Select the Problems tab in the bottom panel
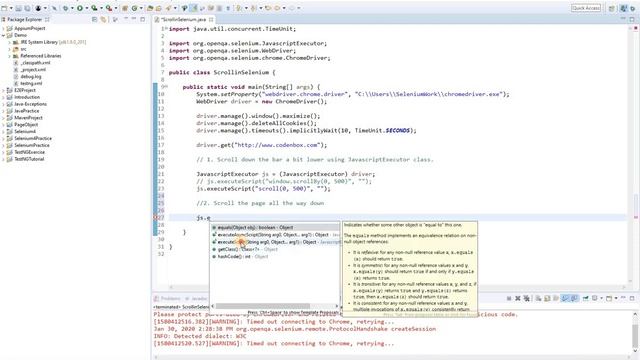This screenshot has width=640, height=360. (167, 299)
